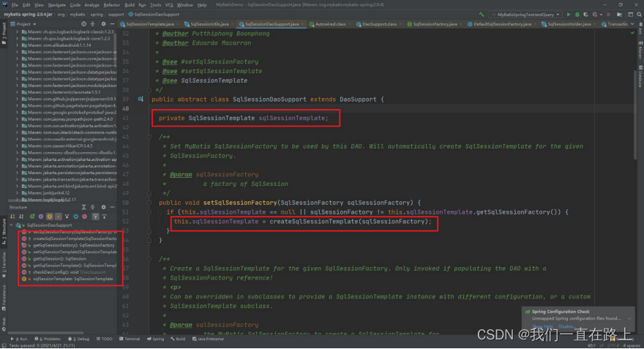The image size is (644, 349).
Task: Click the createSqlSessionTemplate method icon in Structure
Action: point(24,239)
